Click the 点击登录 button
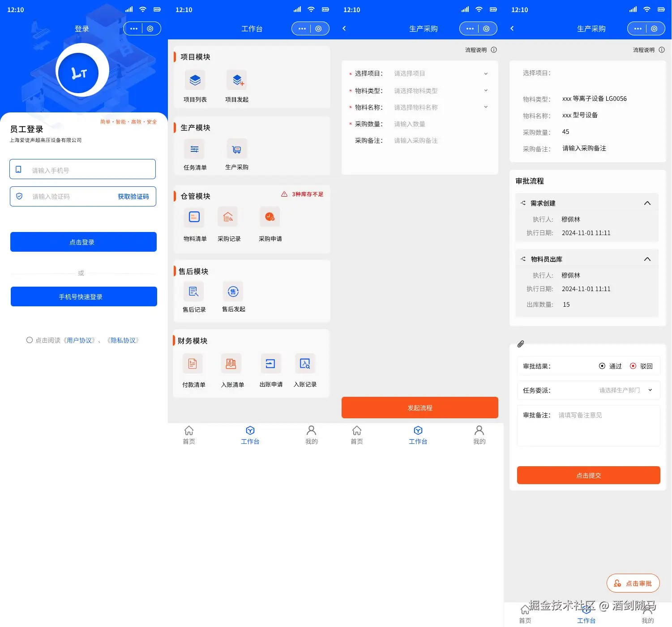 click(83, 242)
